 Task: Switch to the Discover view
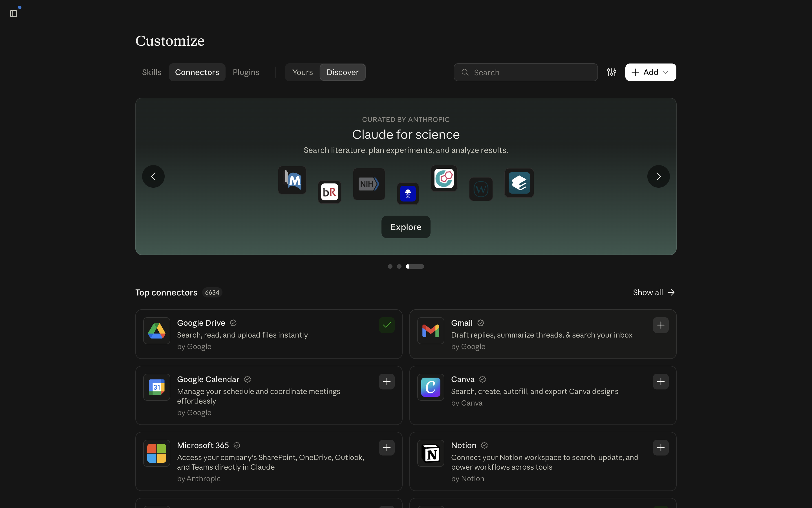(x=343, y=72)
